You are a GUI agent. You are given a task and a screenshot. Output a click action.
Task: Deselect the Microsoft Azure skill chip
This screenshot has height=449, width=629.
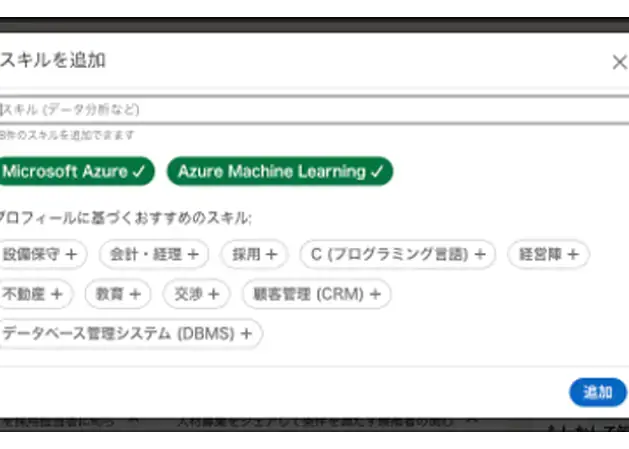coord(76,171)
